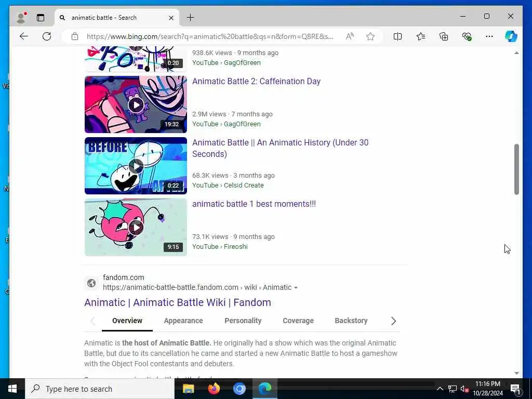Open the notification center icon
This screenshot has height=399, width=532.
pos(516,389)
